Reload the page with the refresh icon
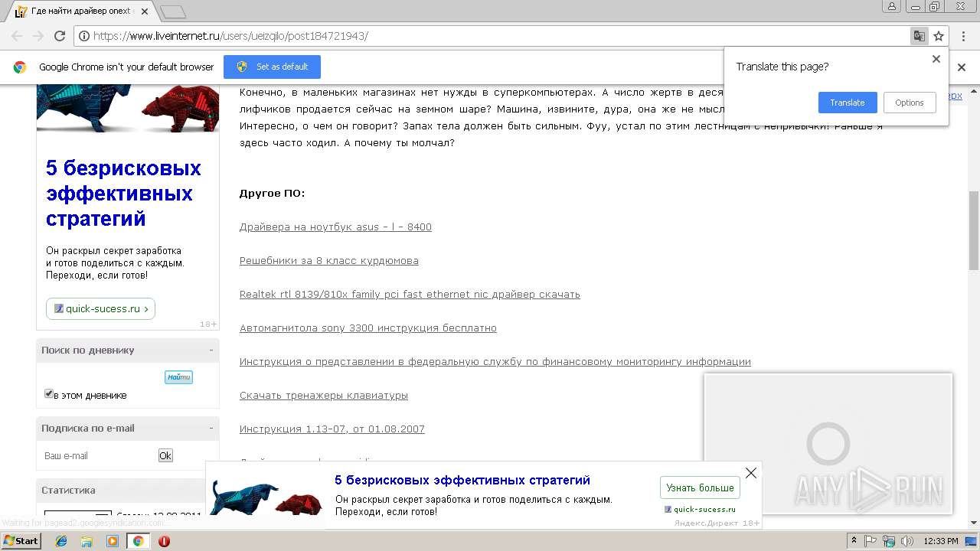 tap(60, 36)
